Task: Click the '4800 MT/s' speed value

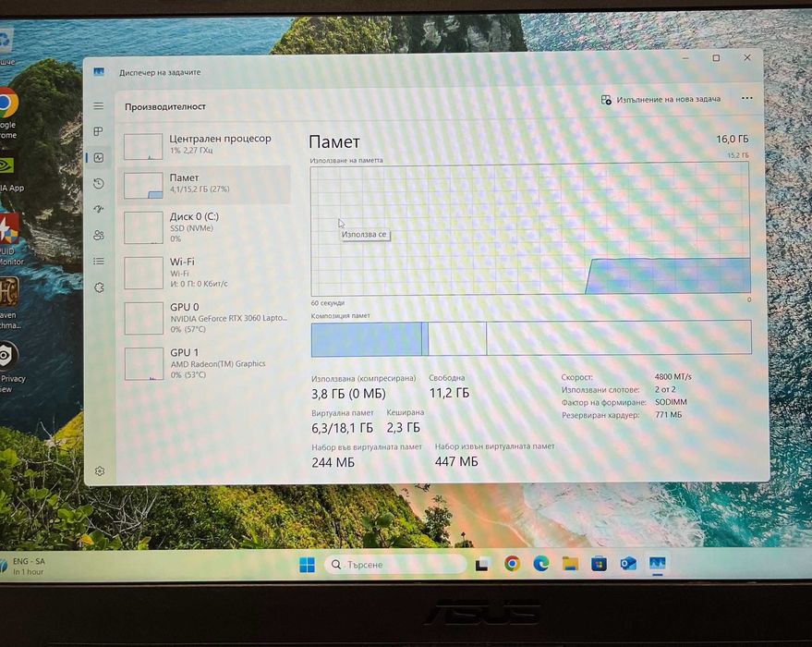Action: (x=673, y=376)
